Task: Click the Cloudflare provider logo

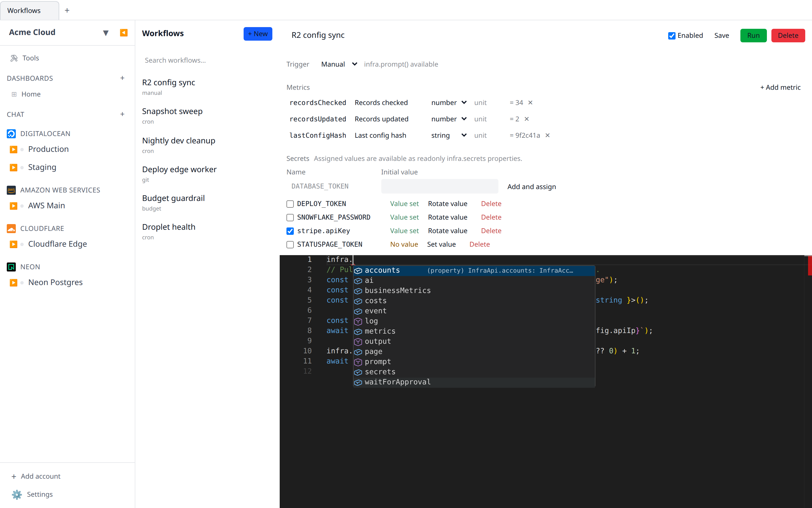Action: (11, 229)
